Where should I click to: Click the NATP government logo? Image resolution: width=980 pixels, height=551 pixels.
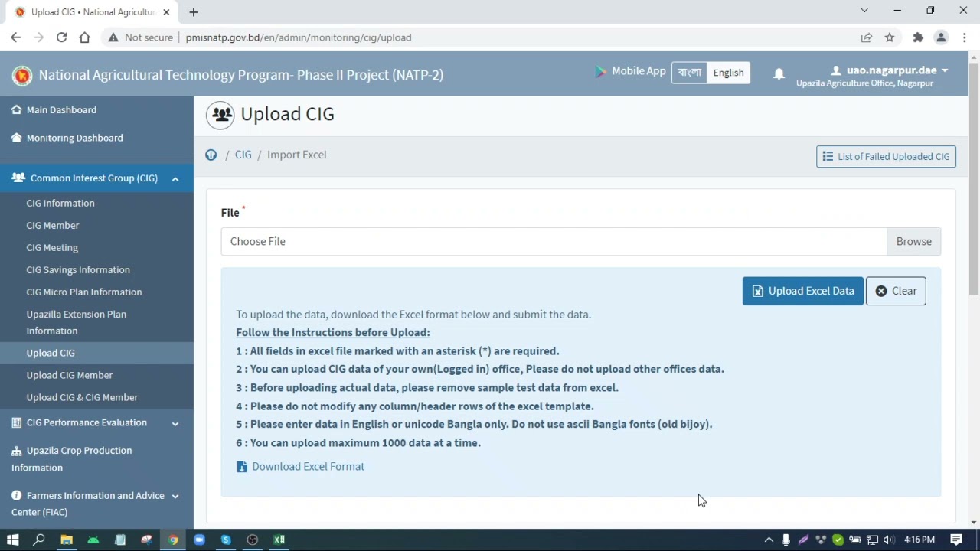coord(22,75)
